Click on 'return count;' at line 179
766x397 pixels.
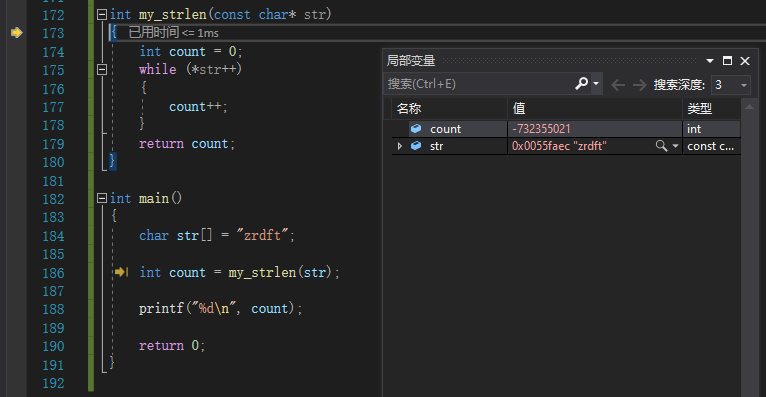coord(187,144)
